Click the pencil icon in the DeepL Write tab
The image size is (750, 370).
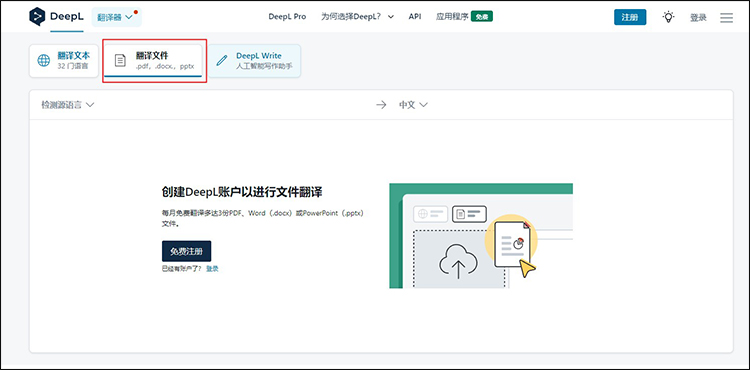pyautogui.click(x=221, y=61)
